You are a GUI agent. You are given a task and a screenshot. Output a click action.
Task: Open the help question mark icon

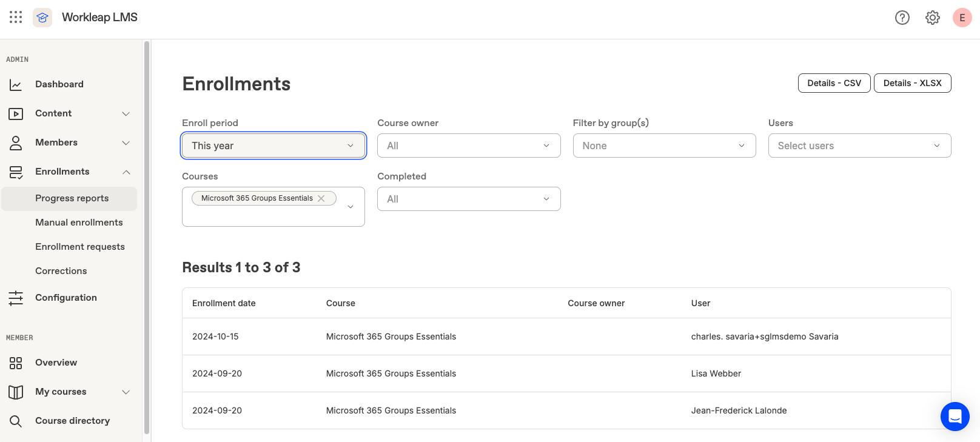(902, 18)
